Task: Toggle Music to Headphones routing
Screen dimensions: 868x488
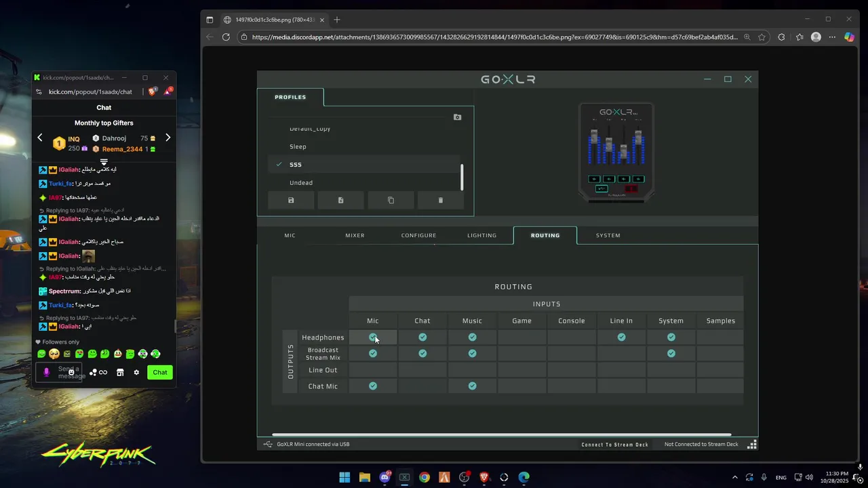Action: pyautogui.click(x=472, y=337)
